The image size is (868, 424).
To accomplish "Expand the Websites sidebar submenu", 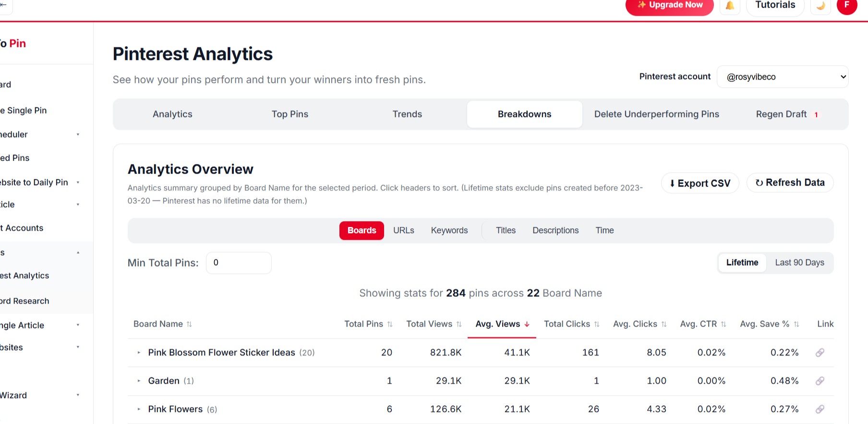I will click(78, 347).
